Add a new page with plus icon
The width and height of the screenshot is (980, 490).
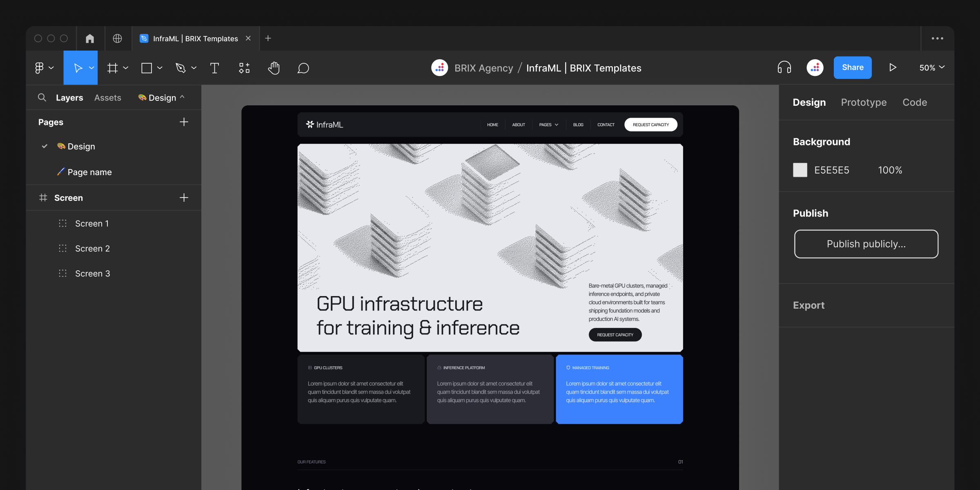(x=184, y=122)
